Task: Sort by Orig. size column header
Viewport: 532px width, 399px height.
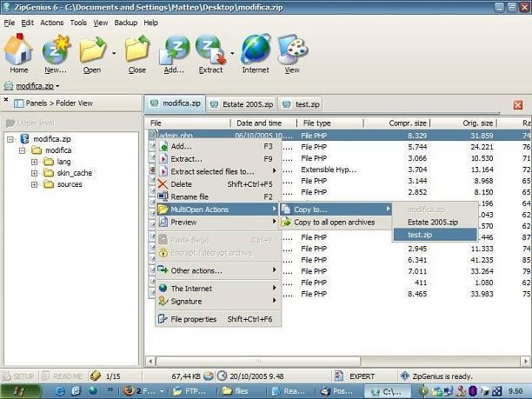Action: pos(463,123)
